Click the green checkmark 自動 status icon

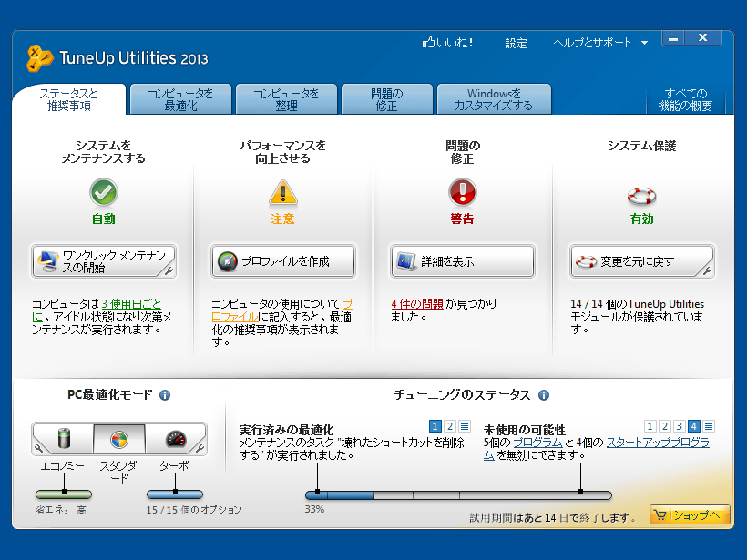coord(103,192)
